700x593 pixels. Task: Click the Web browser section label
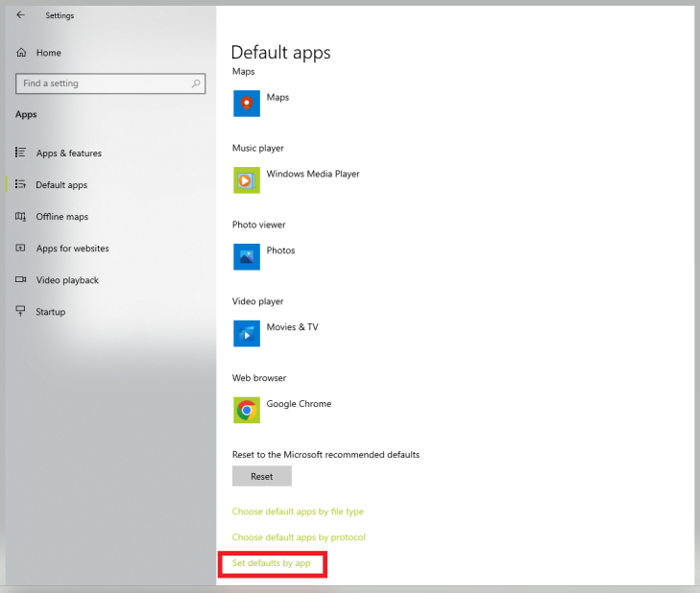coord(259,378)
